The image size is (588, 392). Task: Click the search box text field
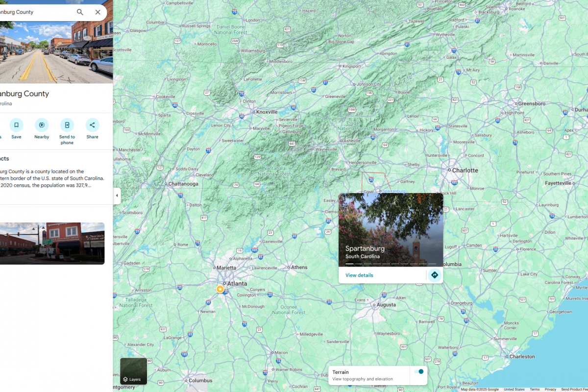34,12
